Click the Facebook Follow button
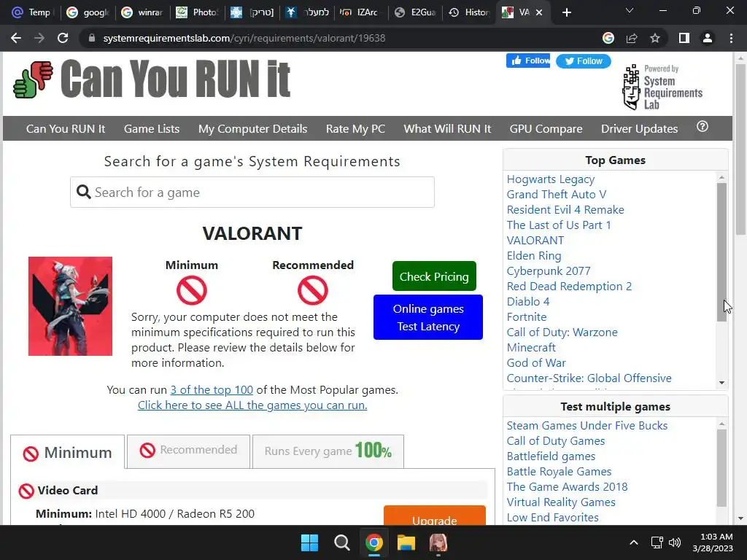 coord(528,61)
